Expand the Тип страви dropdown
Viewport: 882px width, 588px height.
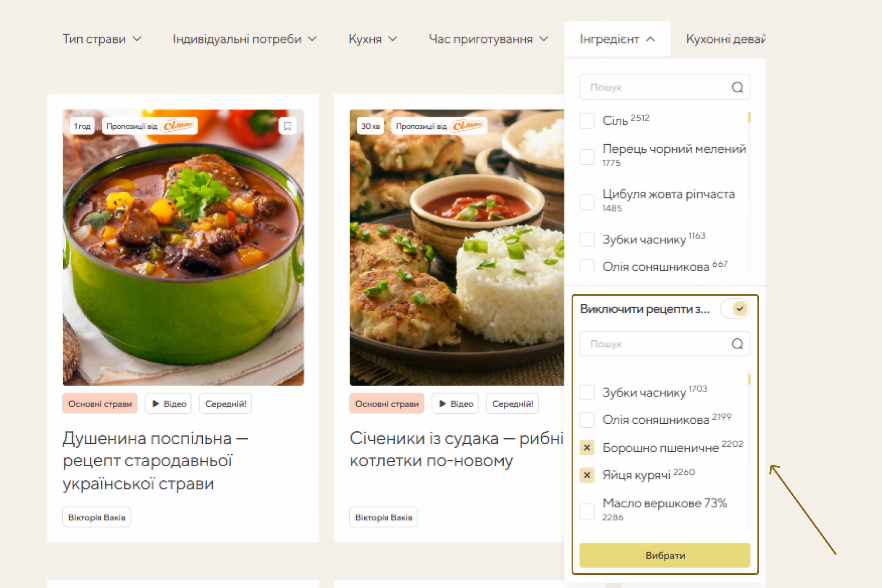coord(102,39)
